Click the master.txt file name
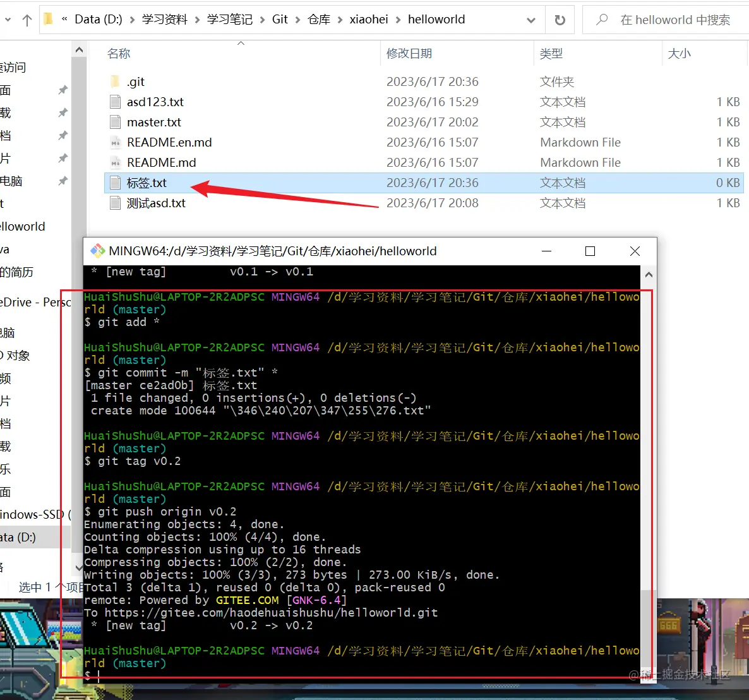Screen dimensions: 749x700 tap(154, 123)
